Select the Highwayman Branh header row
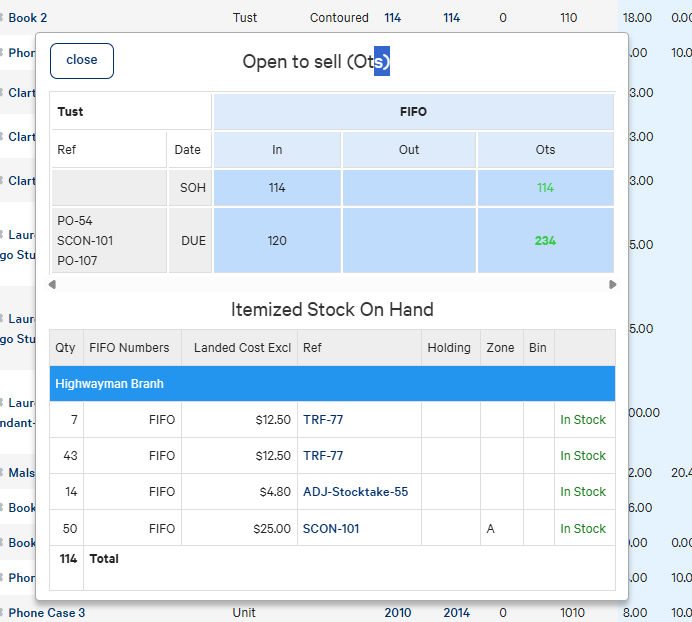Viewport: 692px width, 622px height. [x=332, y=384]
